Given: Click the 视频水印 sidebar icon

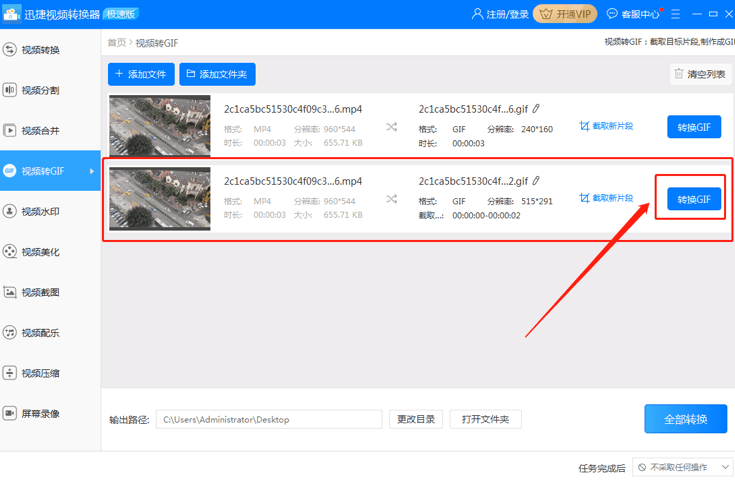Looking at the screenshot, I should pos(10,211).
